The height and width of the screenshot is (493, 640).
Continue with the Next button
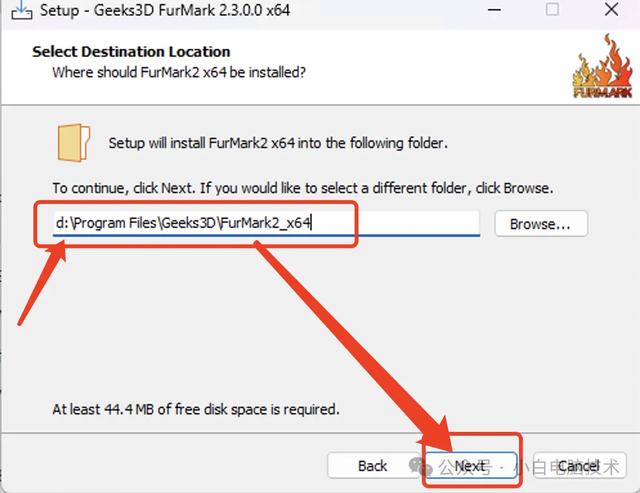click(471, 465)
